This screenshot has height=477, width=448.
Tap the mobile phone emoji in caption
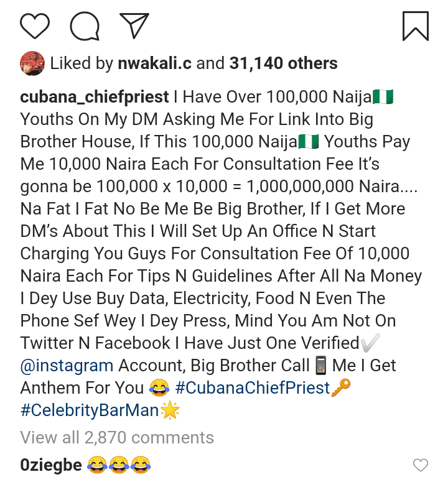(x=322, y=365)
